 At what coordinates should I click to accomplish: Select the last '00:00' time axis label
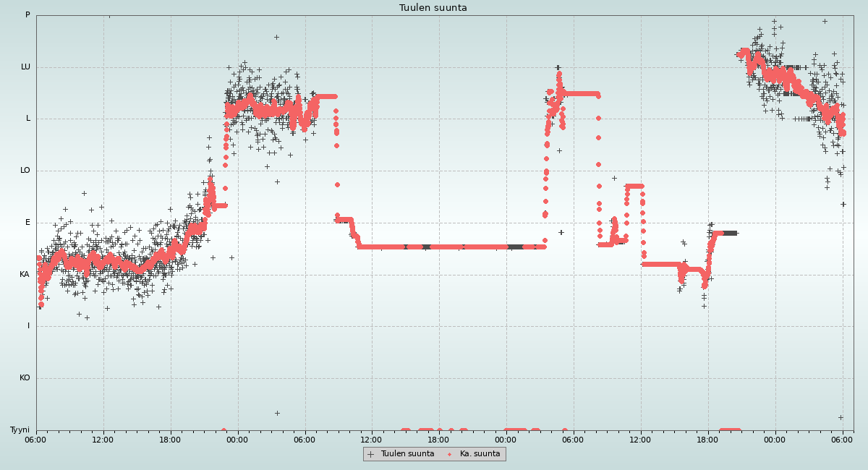(x=775, y=439)
